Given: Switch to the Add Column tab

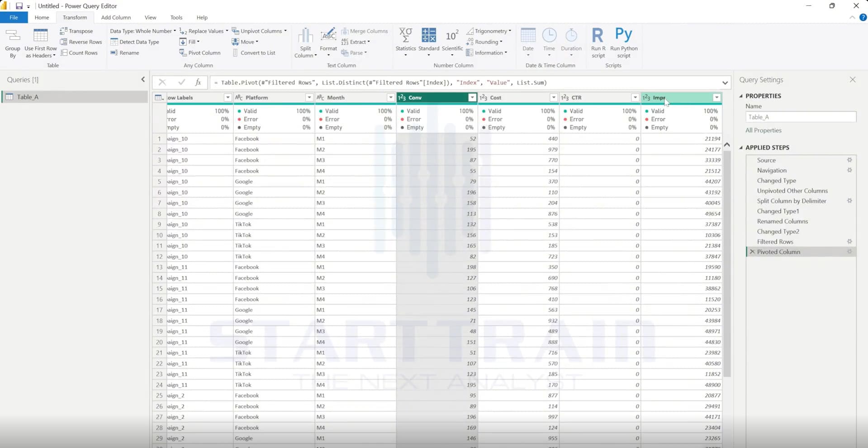Looking at the screenshot, I should [x=116, y=17].
